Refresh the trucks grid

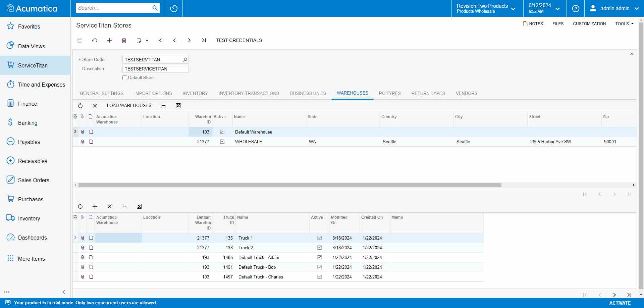click(80, 206)
